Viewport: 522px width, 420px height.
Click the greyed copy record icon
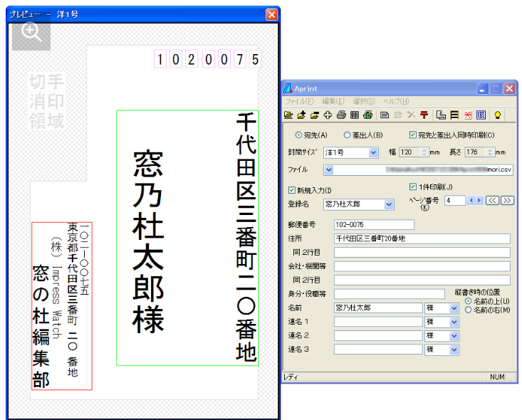tap(398, 115)
